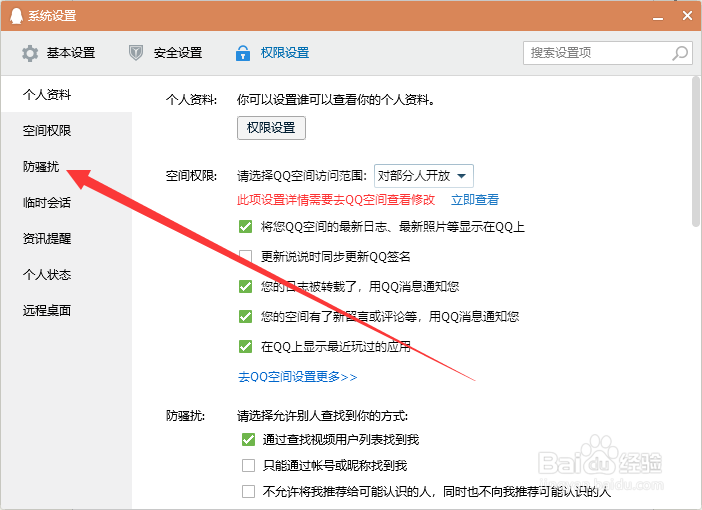Viewport: 702px width, 510px height.
Task: Click the 你可以设置谁可以查看你的个人资料 text
Action: [336, 99]
